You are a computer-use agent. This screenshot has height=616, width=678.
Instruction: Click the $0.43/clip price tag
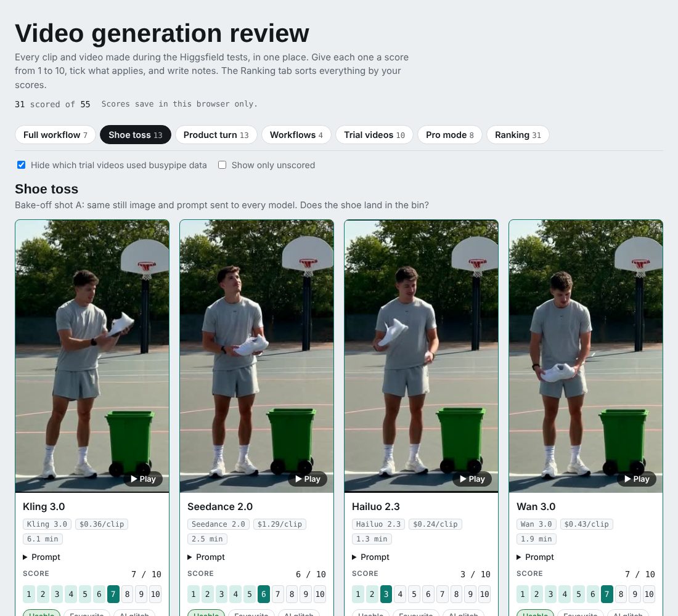[x=586, y=524]
